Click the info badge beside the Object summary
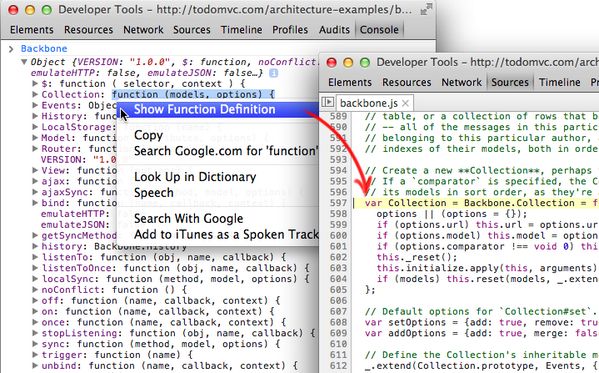599x373 pixels. [x=274, y=73]
